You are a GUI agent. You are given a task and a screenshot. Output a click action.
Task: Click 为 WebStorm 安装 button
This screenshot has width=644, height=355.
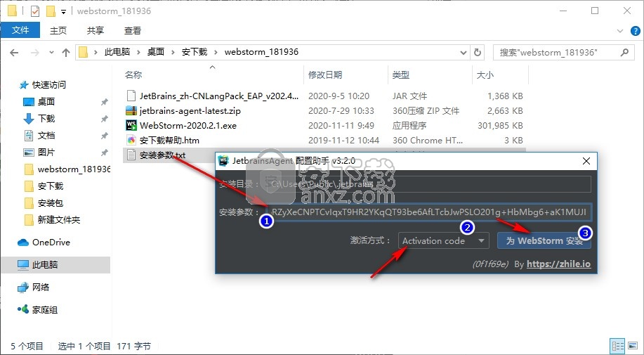(544, 241)
